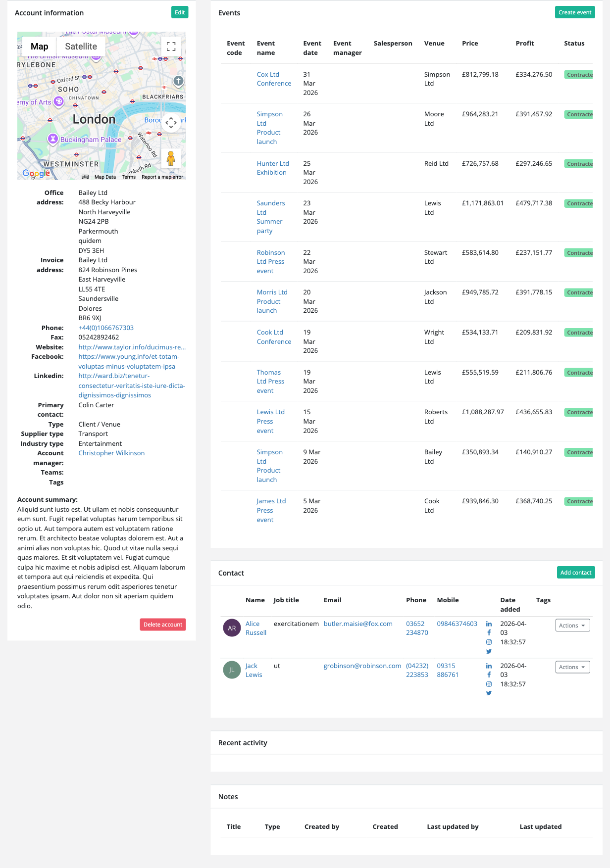Click the Event date column header
This screenshot has height=868, width=610.
(x=312, y=48)
